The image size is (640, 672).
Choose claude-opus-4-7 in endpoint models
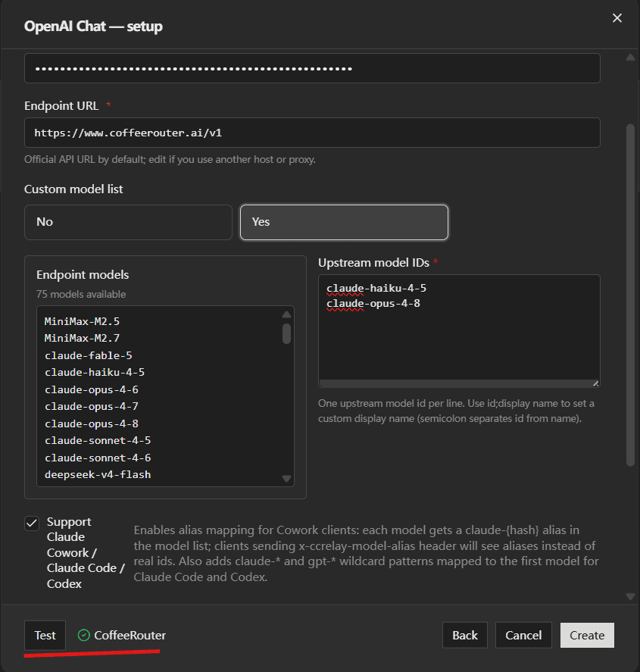click(91, 406)
